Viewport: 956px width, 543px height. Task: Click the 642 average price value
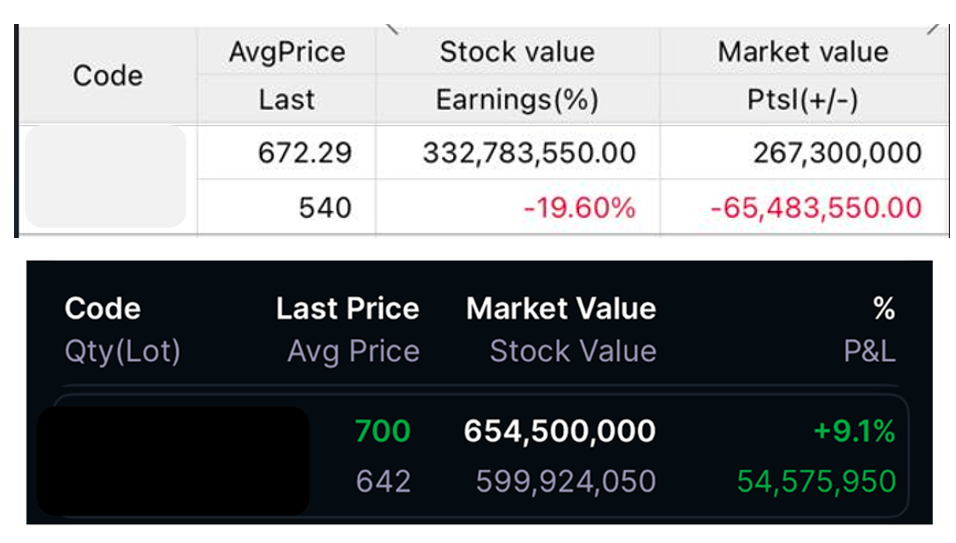383,481
